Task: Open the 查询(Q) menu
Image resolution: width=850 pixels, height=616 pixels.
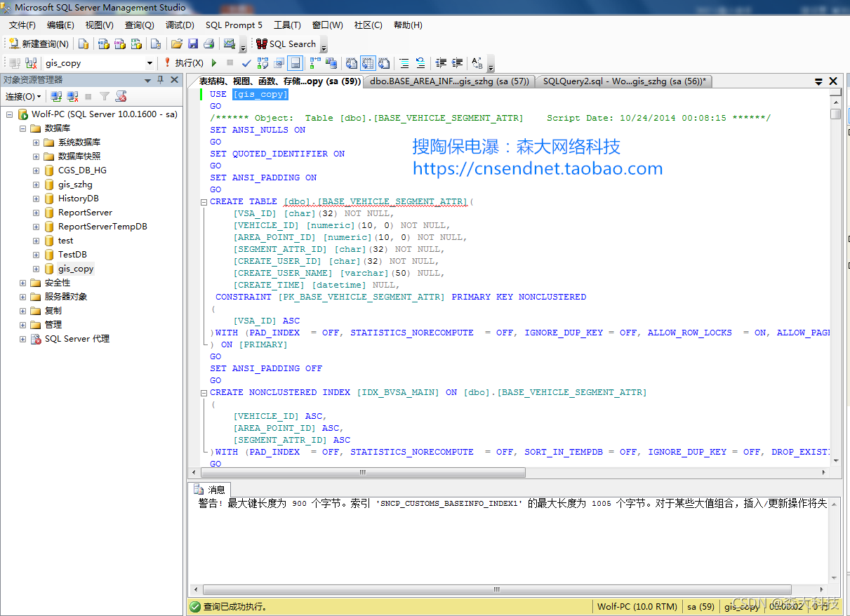Action: click(x=139, y=25)
